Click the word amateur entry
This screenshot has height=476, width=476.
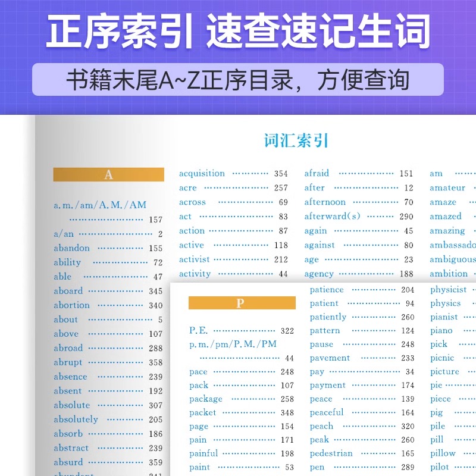tap(447, 188)
